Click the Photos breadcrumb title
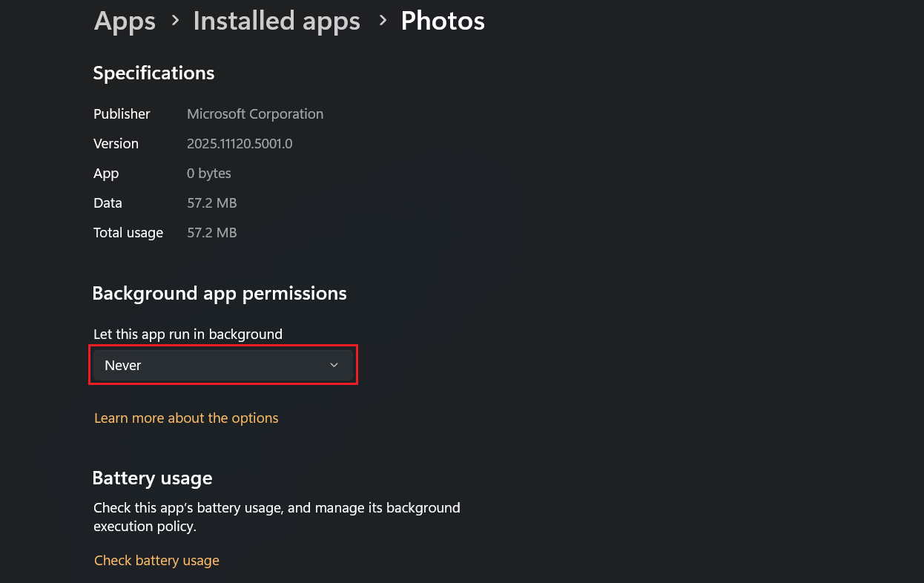Viewport: 924px width, 583px height. (443, 21)
